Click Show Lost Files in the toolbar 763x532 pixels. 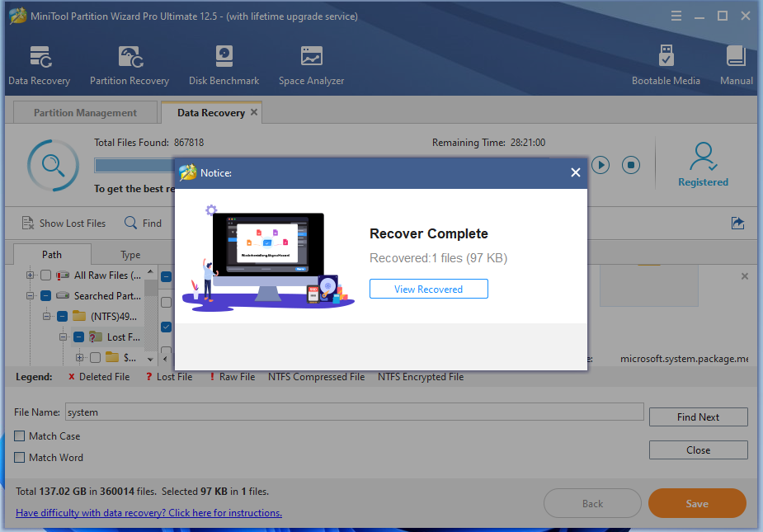click(64, 223)
